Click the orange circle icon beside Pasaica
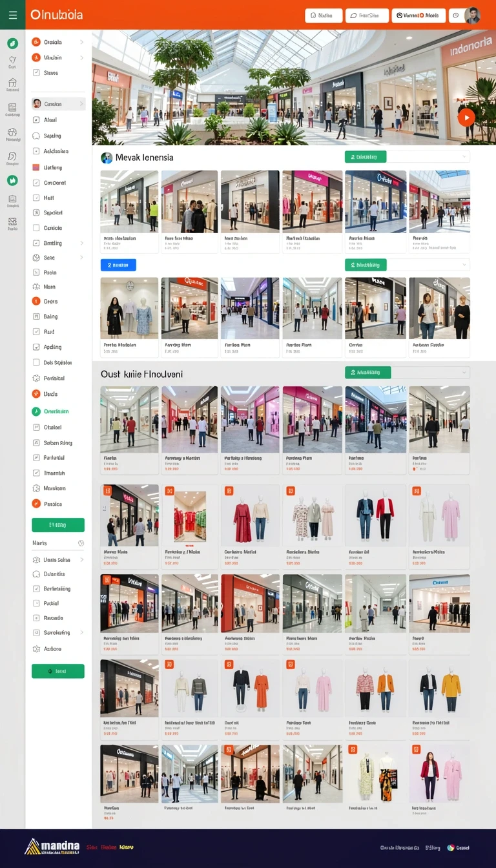Screen dimensions: 496x868 [36, 504]
